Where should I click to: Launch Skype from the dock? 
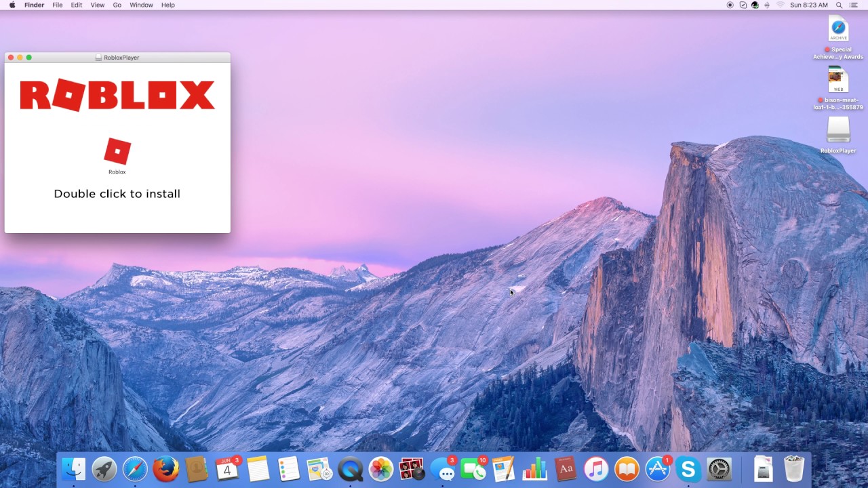coord(688,469)
